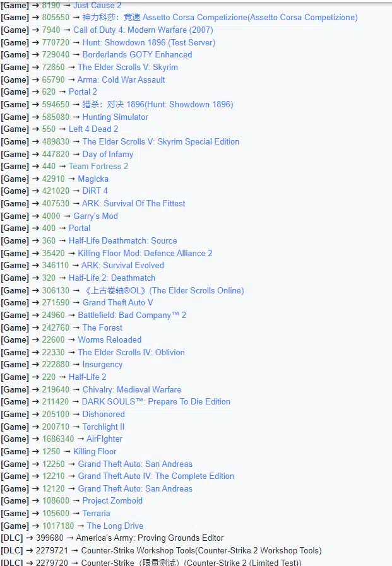Open the Grand Theft Auto V link
This screenshot has height=566, width=392.
tap(117, 302)
